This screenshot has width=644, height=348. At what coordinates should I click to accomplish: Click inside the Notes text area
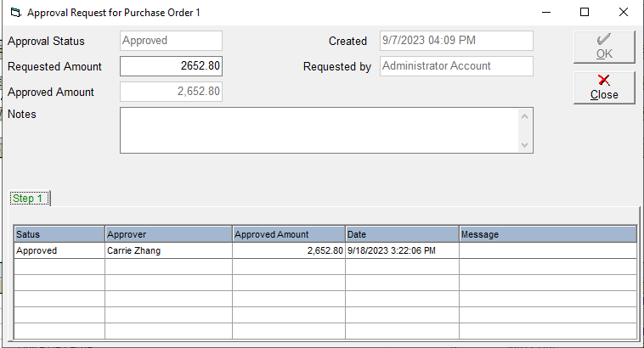[319, 130]
